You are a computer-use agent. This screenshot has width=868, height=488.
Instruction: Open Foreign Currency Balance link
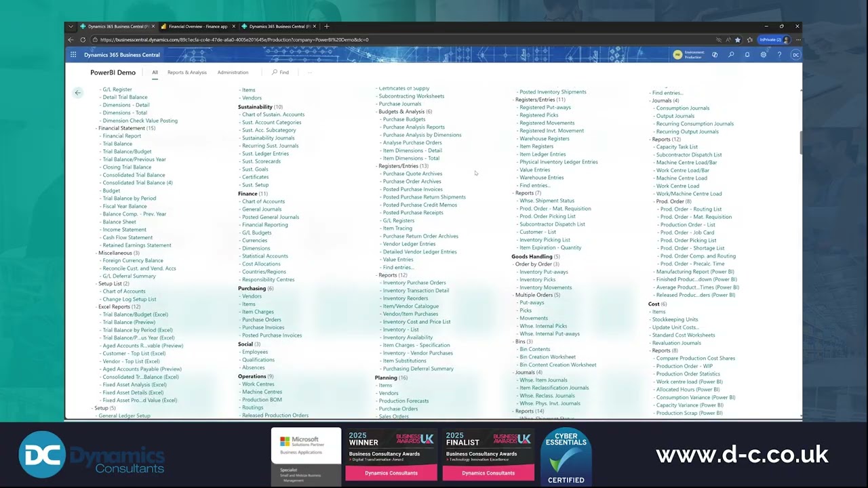133,261
